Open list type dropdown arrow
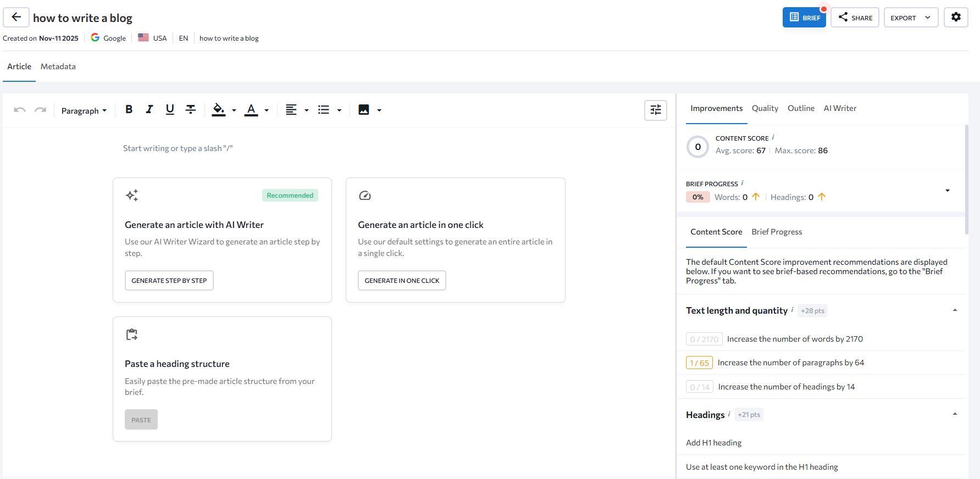The image size is (980, 479). (x=339, y=110)
